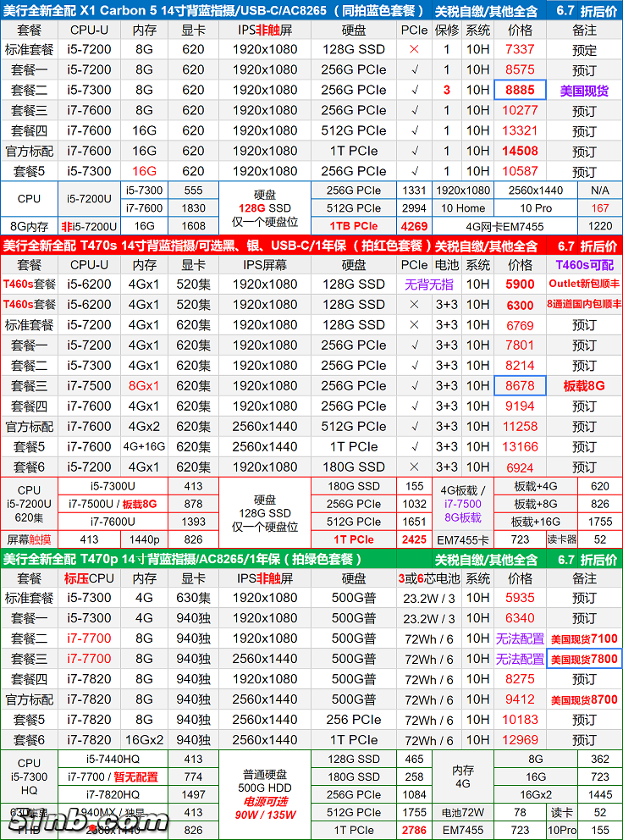Click the red T470s section header title
The height and width of the screenshot is (840, 623).
pos(218,246)
